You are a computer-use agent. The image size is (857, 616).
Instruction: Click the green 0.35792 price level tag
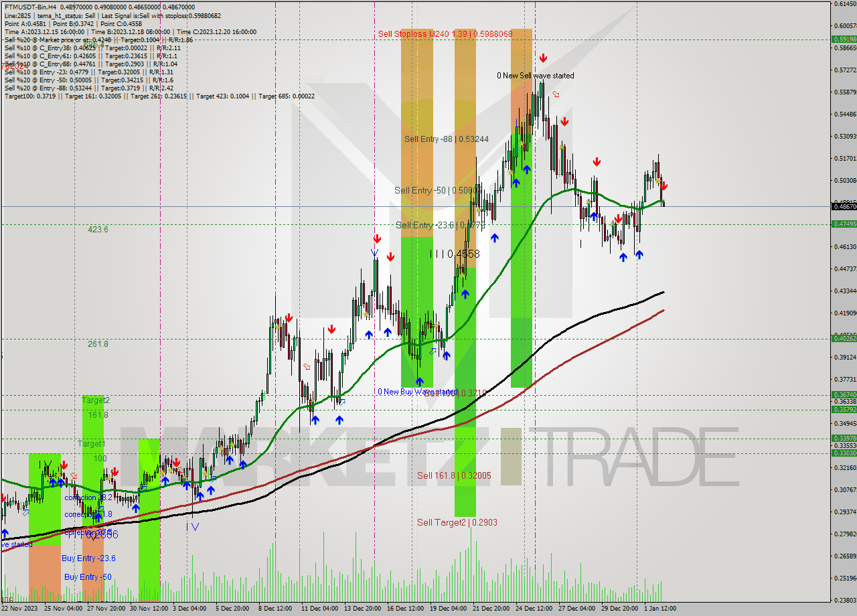click(844, 409)
